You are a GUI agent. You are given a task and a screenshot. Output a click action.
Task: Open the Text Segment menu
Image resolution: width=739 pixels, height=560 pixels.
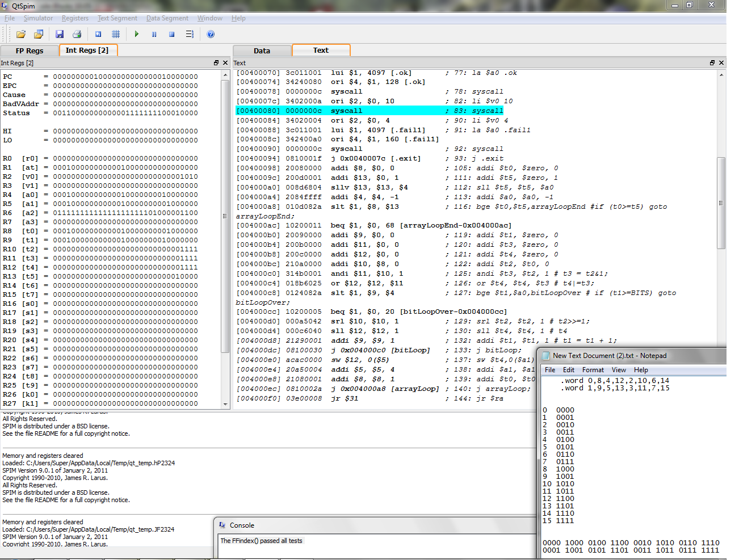[117, 18]
